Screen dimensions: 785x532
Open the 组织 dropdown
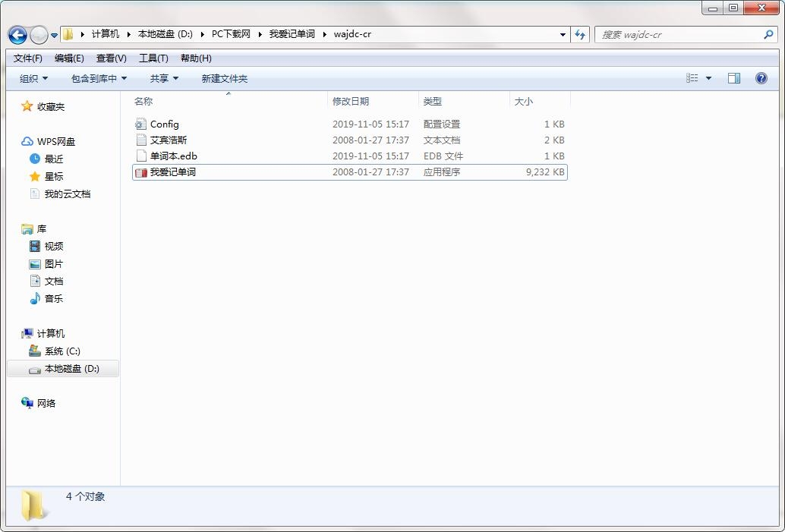pos(33,79)
